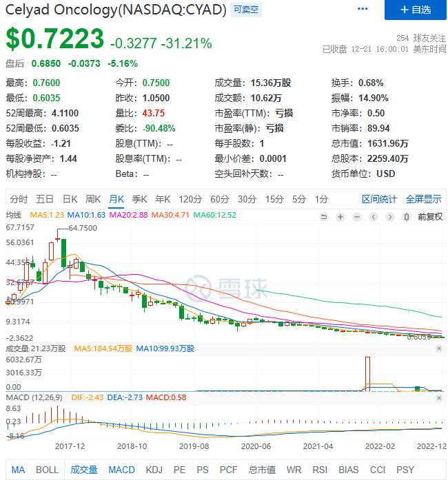Select the 季K quarterly candlestick tab
Viewport: 448px width, 480px height.
click(x=139, y=199)
